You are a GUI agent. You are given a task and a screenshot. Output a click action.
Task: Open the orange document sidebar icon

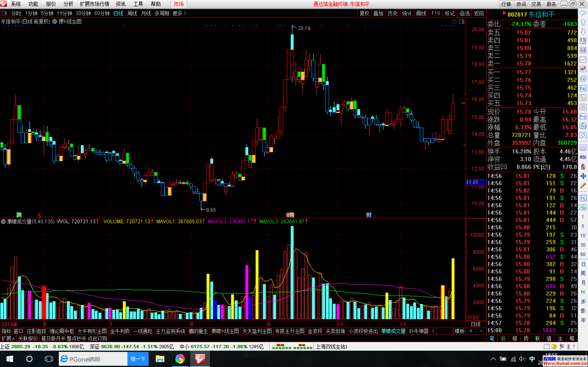pyautogui.click(x=583, y=107)
